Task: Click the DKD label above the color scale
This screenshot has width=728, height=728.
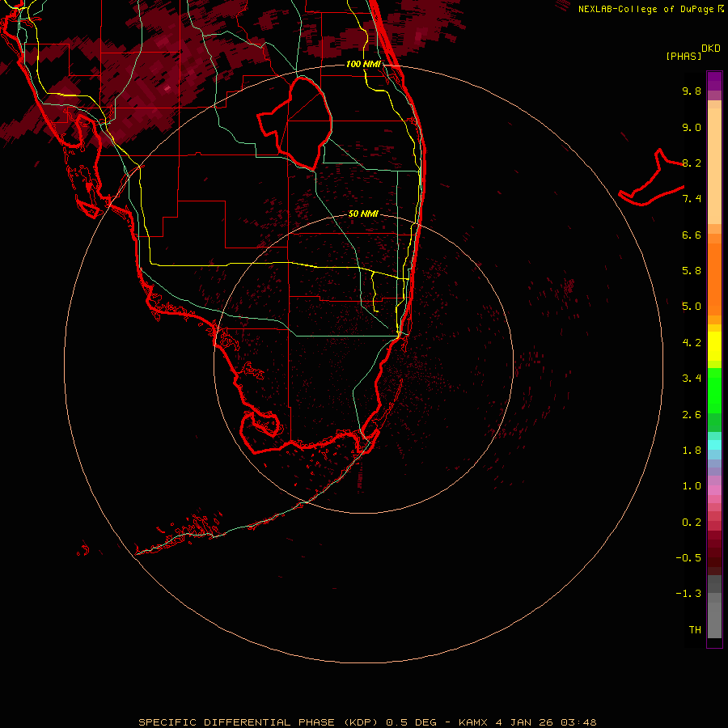Action: [x=711, y=49]
